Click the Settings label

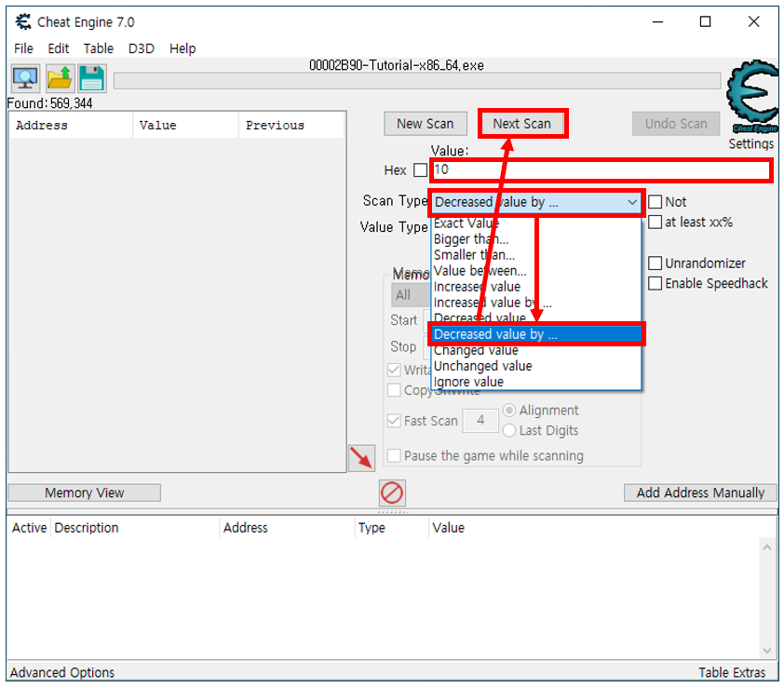tap(751, 144)
